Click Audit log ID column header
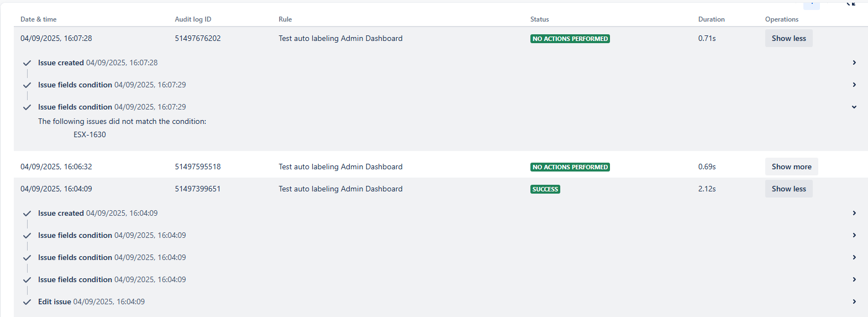This screenshot has height=317, width=868. [193, 19]
